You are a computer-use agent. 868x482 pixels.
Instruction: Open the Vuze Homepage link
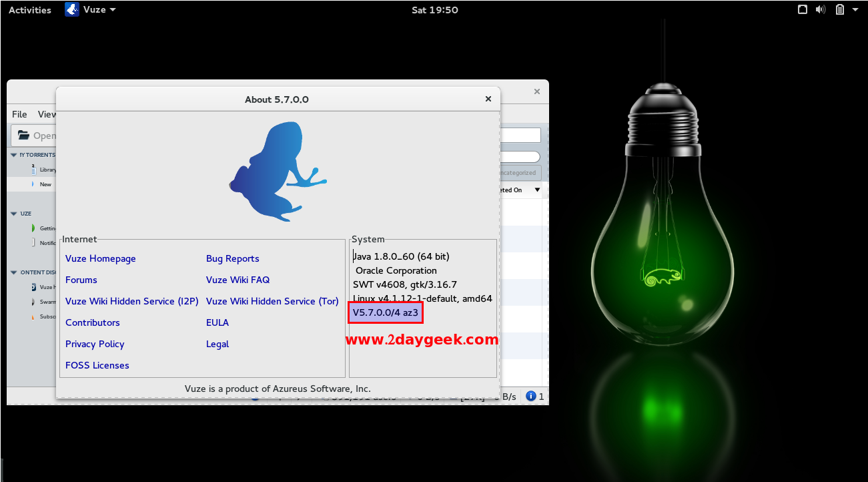[101, 258]
